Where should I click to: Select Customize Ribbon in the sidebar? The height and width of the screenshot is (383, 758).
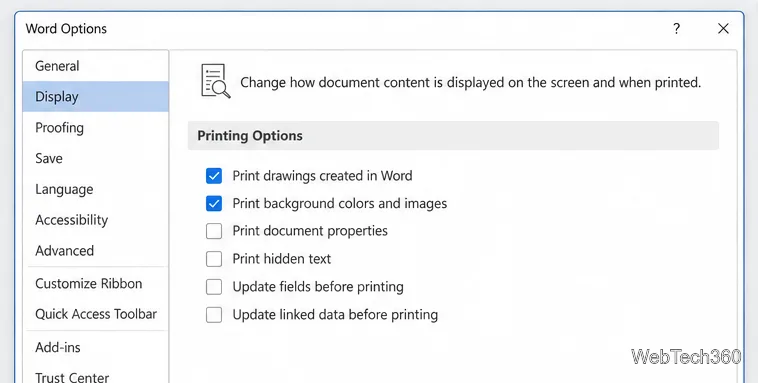95,283
